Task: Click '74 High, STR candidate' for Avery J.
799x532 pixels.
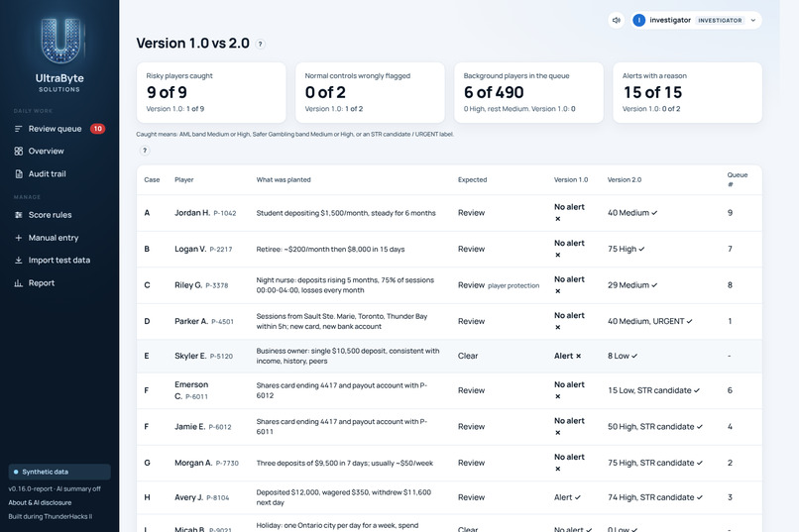Action: (655, 497)
